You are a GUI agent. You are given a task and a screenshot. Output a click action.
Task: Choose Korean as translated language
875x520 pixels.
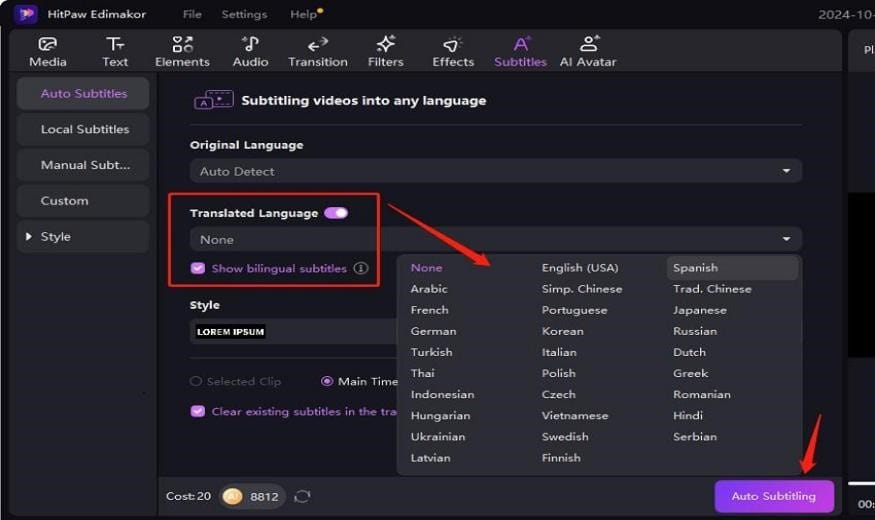point(562,331)
